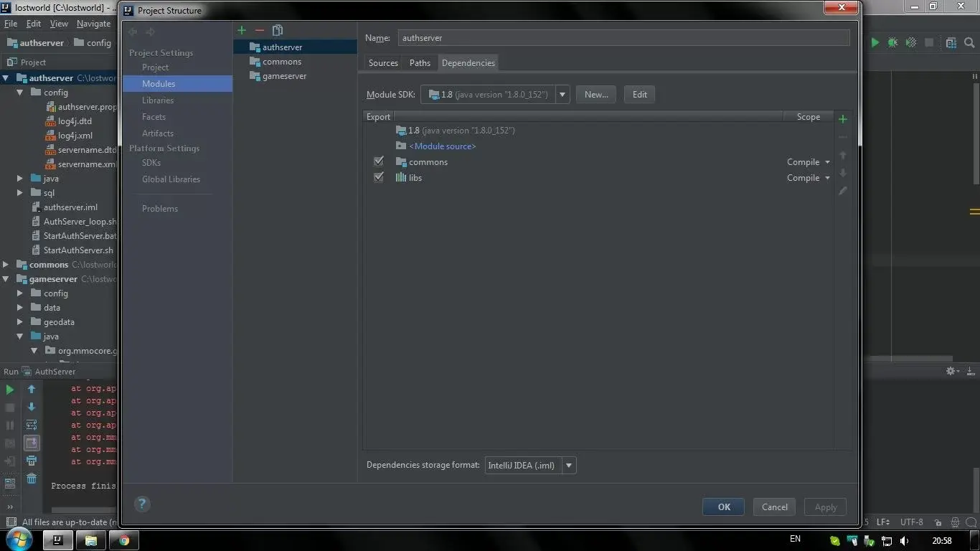Select the Dependencies tab
The height and width of the screenshot is (551, 980).
(468, 63)
